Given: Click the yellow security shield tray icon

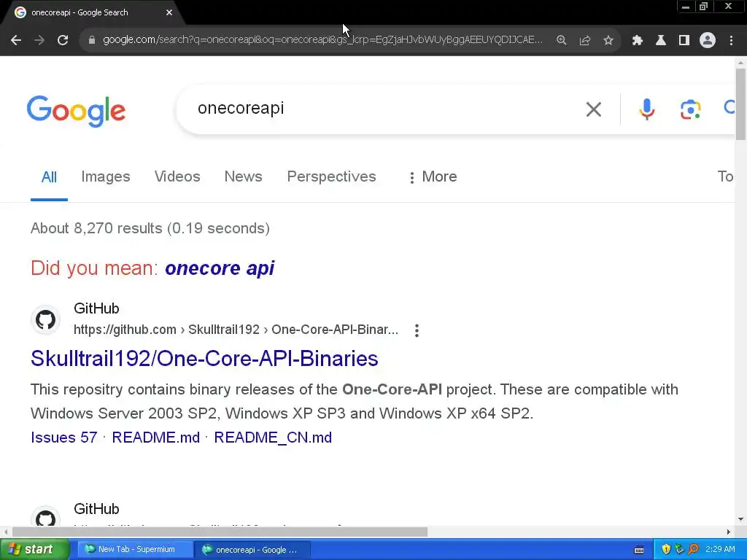Looking at the screenshot, I should coord(666,550).
